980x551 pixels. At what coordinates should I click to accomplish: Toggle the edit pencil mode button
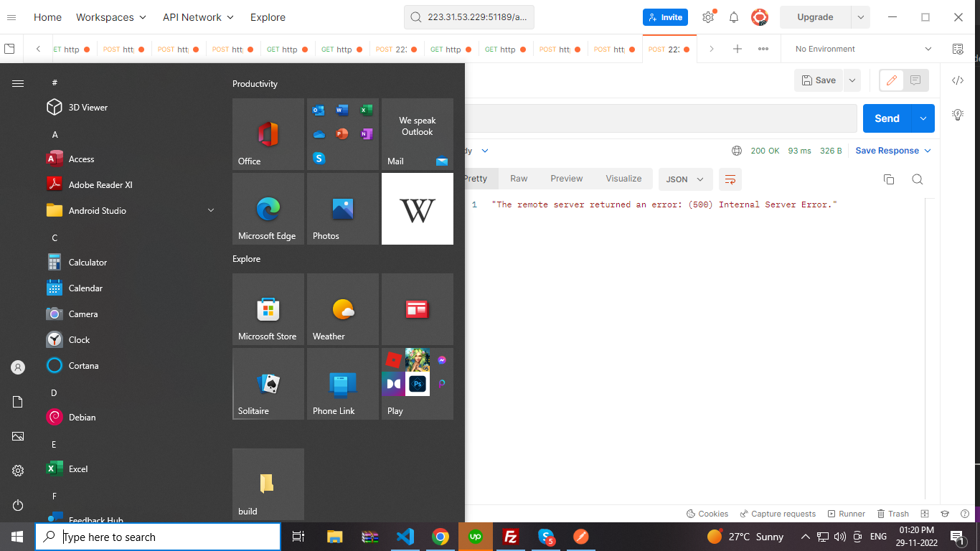[892, 80]
